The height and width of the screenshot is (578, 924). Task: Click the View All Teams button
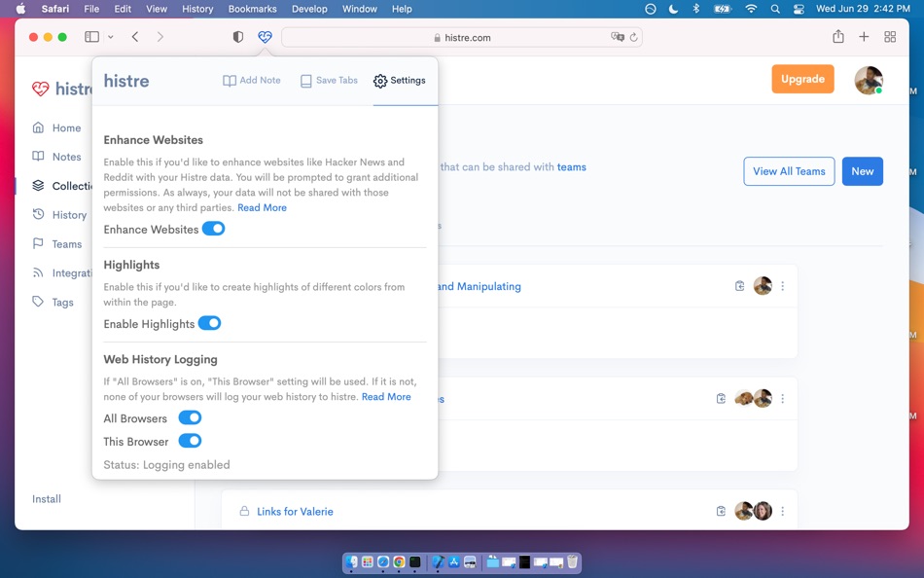click(x=789, y=171)
